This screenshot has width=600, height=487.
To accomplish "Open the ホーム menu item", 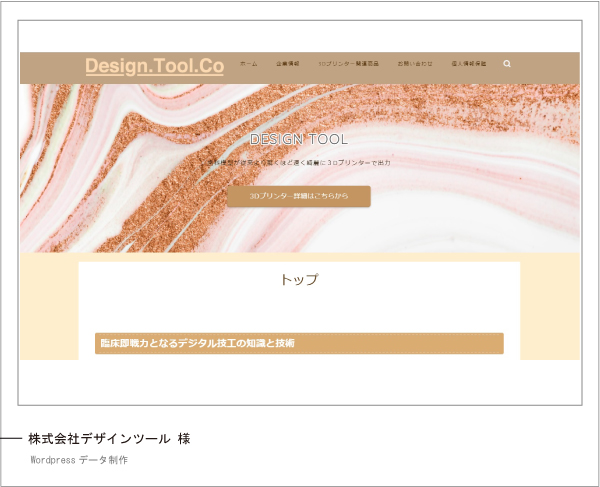I will [248, 64].
